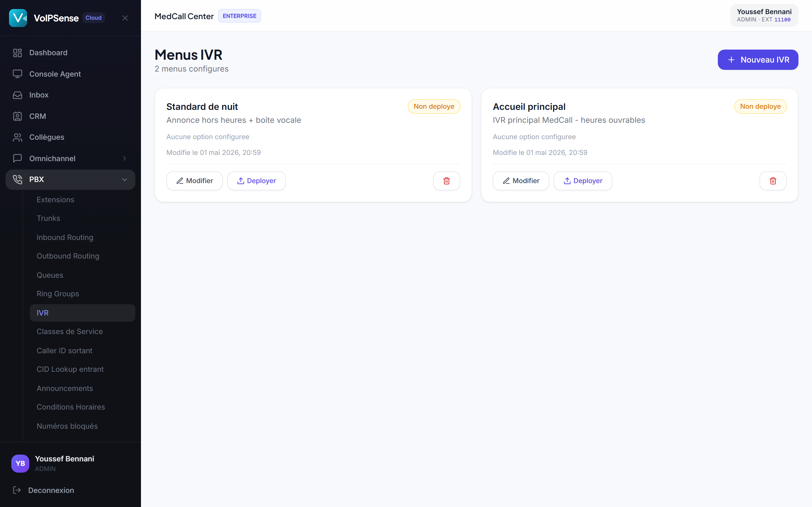Click trash icon on Accueil principal card
This screenshot has width=812, height=507.
point(773,181)
